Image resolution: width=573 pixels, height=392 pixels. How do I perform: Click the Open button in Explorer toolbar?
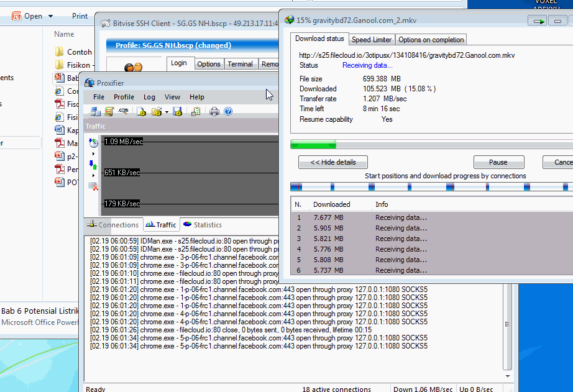pos(27,16)
